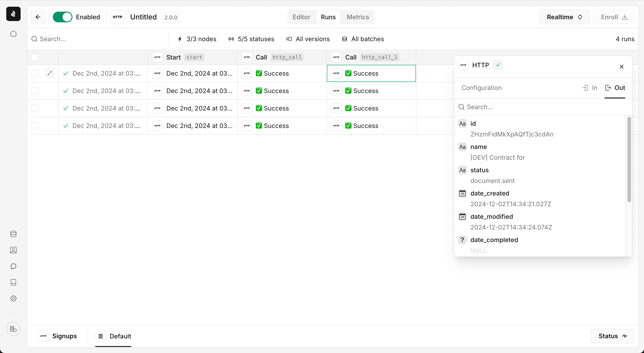This screenshot has height=353, width=644.
Task: Click the Aa type icon for name
Action: click(462, 147)
